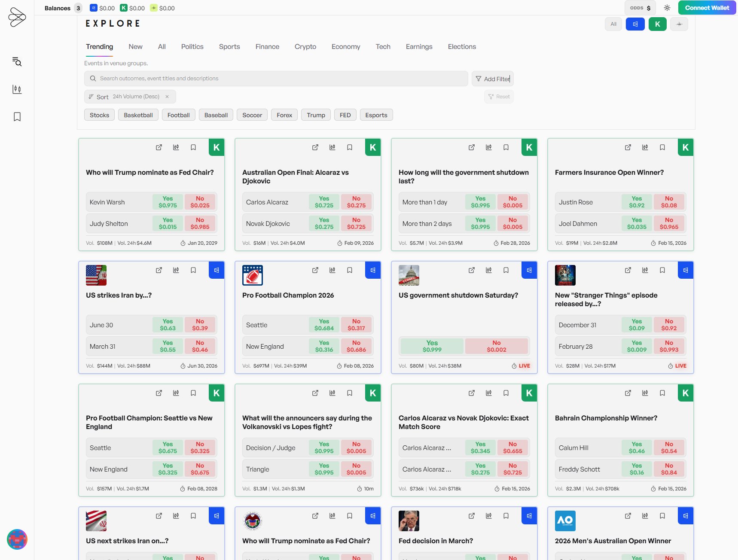Open the Bahrain Championship Winner market title
This screenshot has height=560, width=738.
pyautogui.click(x=606, y=418)
